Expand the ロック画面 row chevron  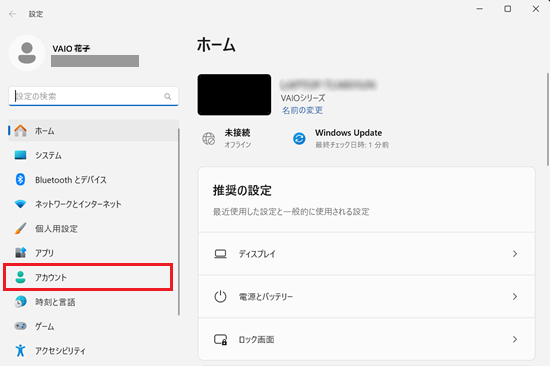(x=515, y=339)
